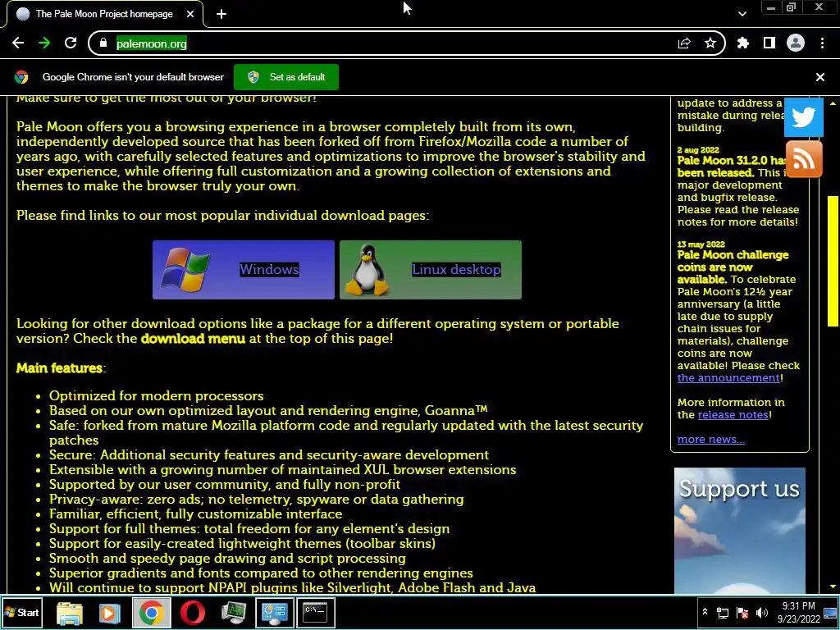Viewport: 840px width, 630px height.
Task: View site information via lock icon
Action: 103,43
